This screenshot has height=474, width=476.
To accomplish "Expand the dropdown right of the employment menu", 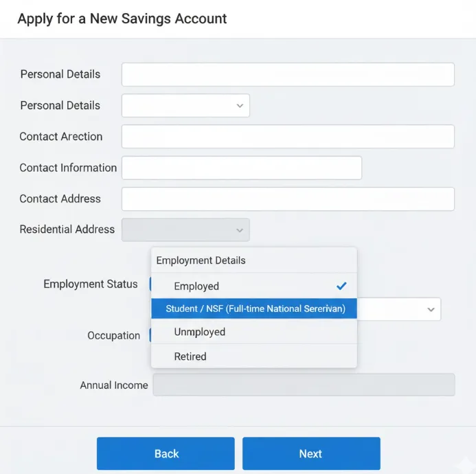I will [x=431, y=309].
